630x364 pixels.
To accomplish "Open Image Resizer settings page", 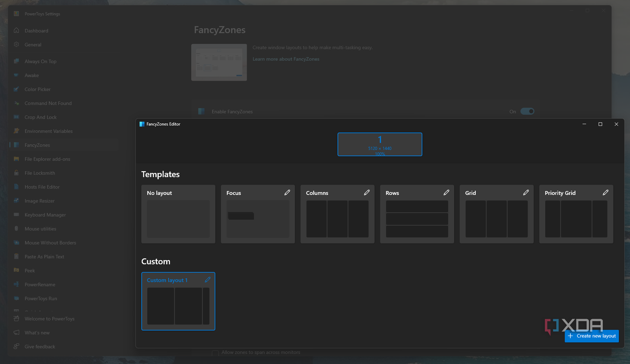I will pos(40,201).
